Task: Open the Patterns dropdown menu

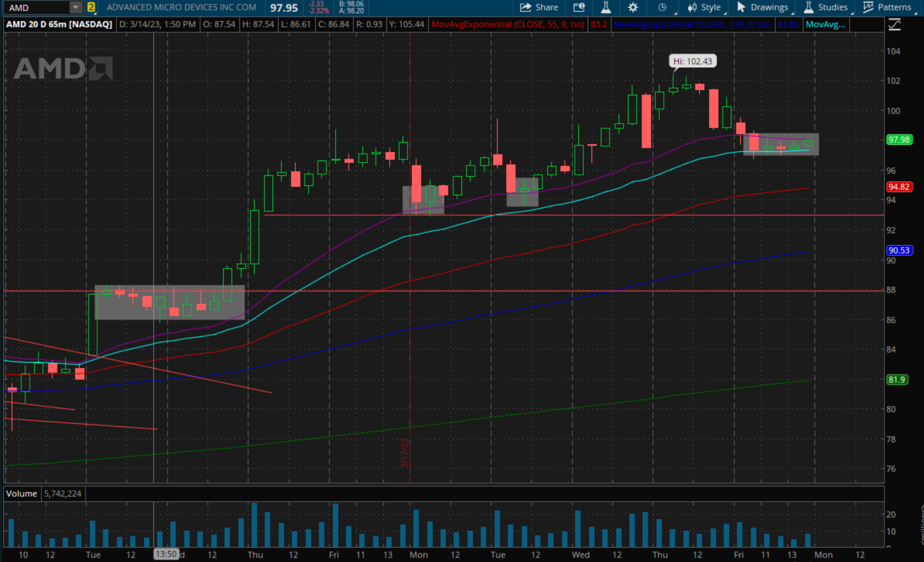Action: [887, 7]
